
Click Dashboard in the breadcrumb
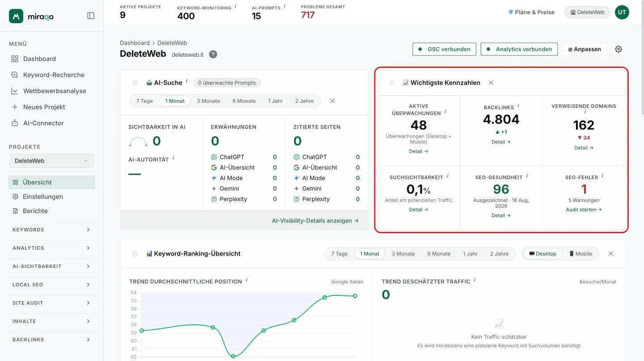click(135, 43)
